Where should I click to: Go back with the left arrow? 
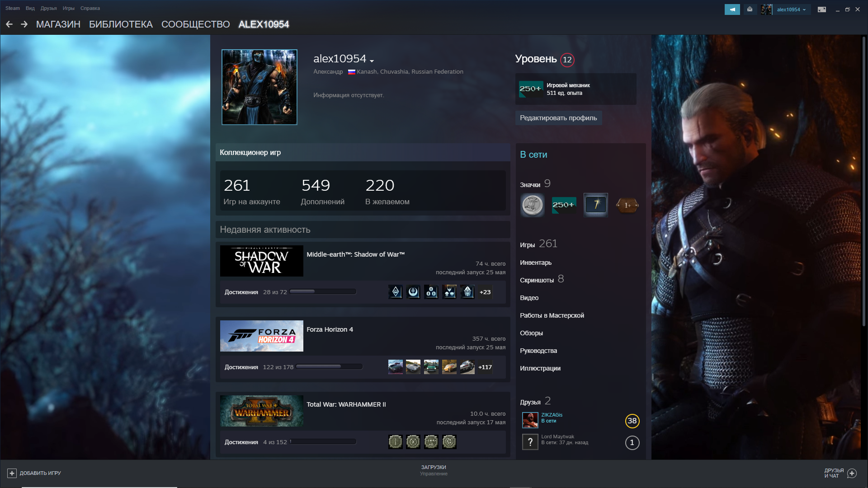(9, 24)
